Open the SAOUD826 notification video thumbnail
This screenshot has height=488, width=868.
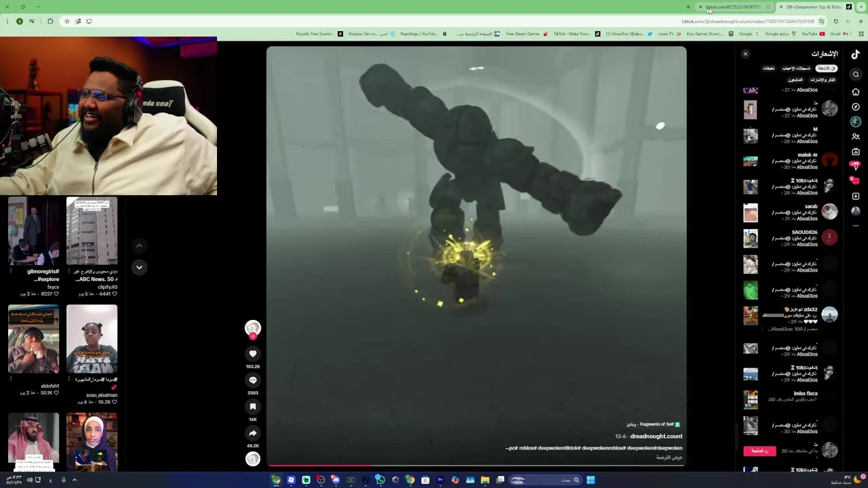tap(750, 238)
